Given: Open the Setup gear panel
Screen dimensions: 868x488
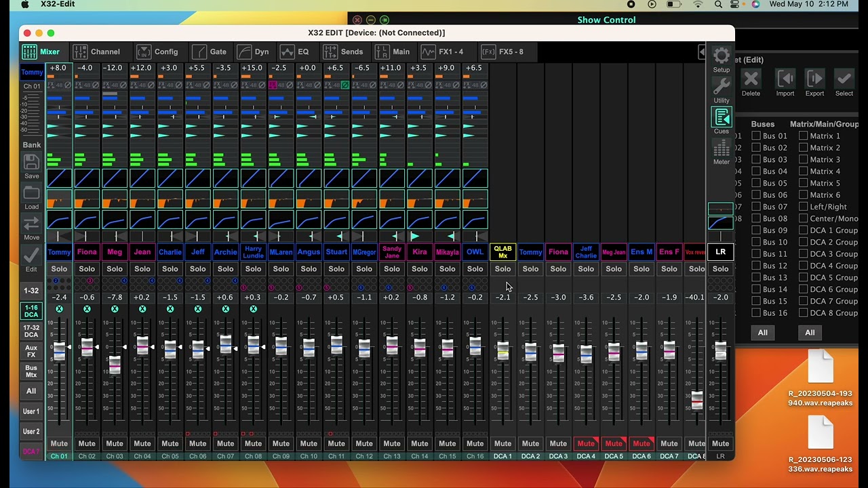Looking at the screenshot, I should tap(722, 56).
